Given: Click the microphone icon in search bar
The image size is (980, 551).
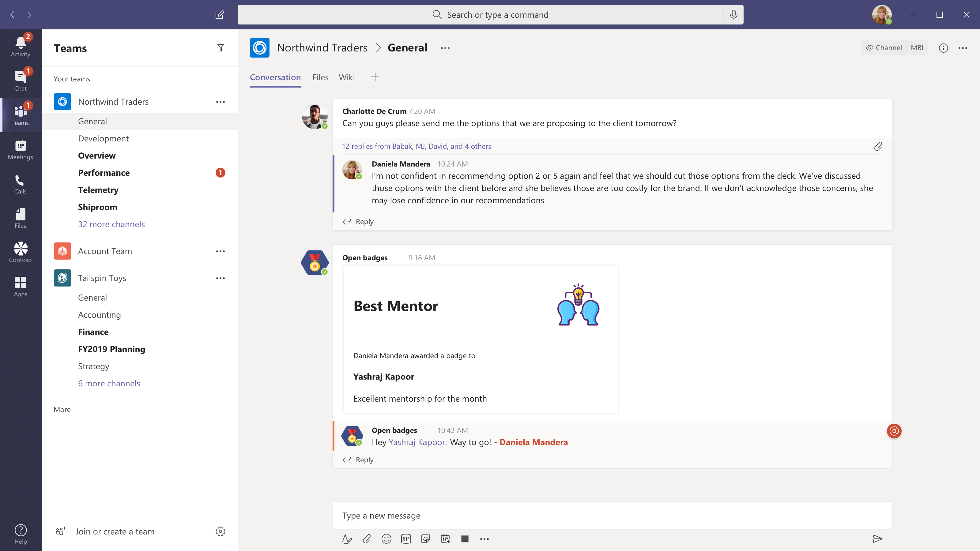Looking at the screenshot, I should coord(733,15).
